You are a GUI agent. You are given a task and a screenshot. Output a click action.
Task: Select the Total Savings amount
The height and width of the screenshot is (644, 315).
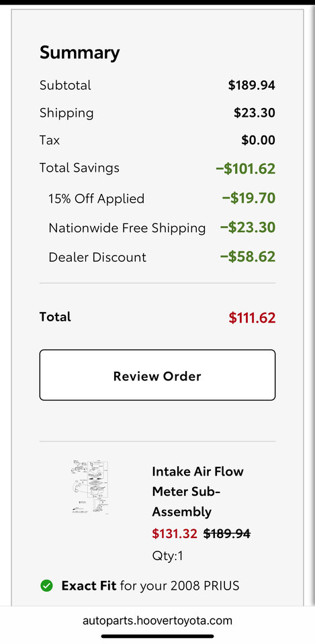(x=246, y=169)
